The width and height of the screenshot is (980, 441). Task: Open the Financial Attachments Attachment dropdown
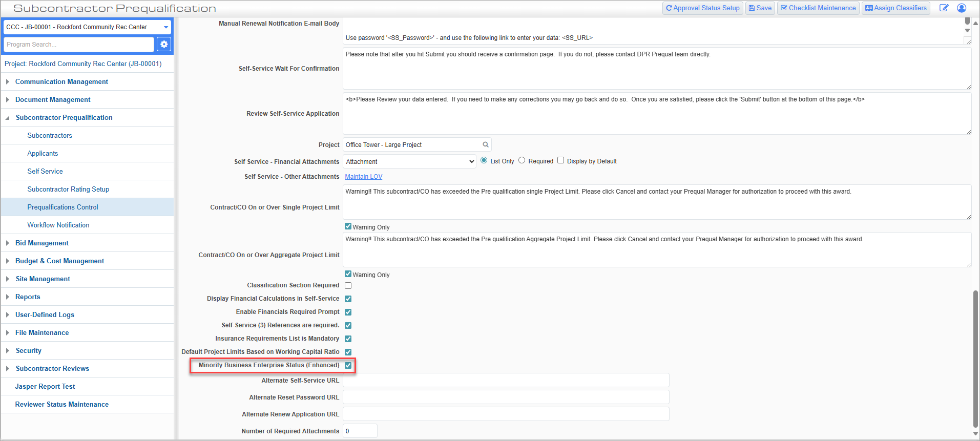coord(409,162)
